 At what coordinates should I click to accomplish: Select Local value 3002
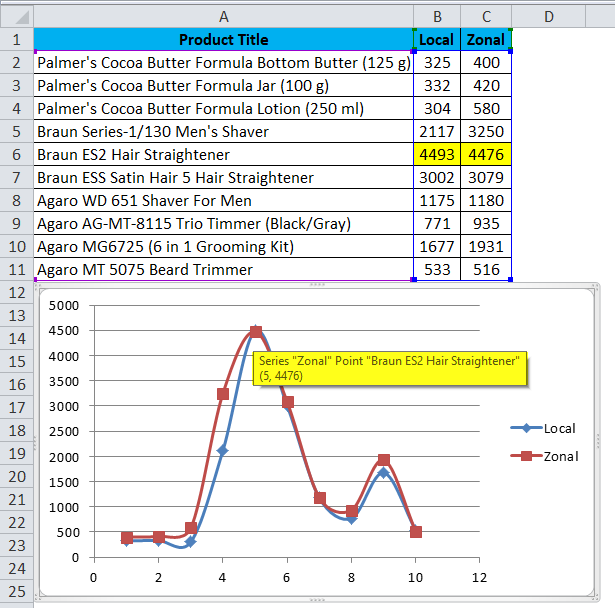(437, 178)
